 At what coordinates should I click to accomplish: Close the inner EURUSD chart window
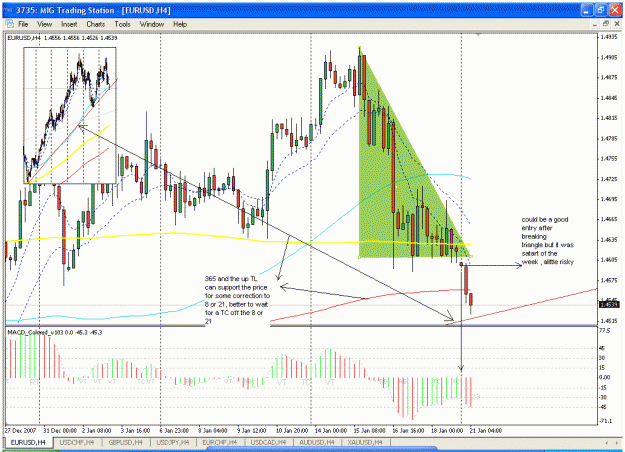coord(616,24)
